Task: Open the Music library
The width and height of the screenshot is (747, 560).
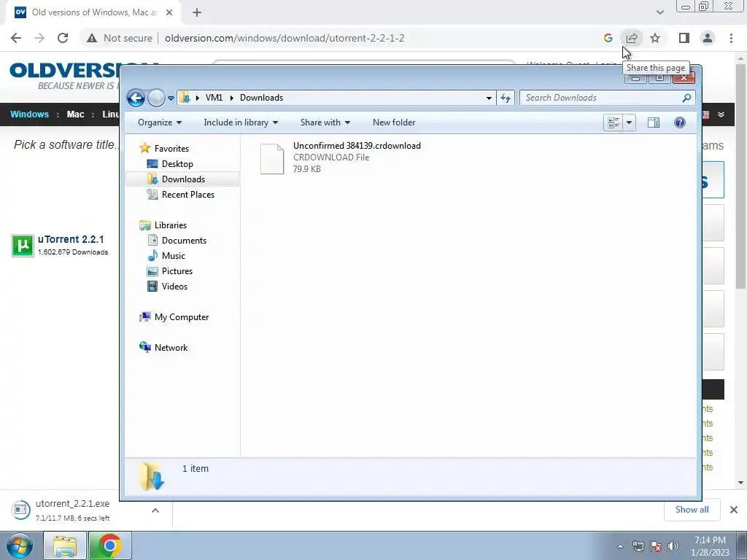Action: click(166, 256)
